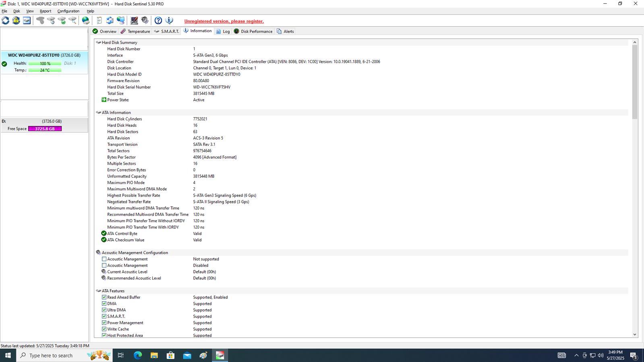This screenshot has width=644, height=362.
Task: Switch to the Temperature tab
Action: 135,31
